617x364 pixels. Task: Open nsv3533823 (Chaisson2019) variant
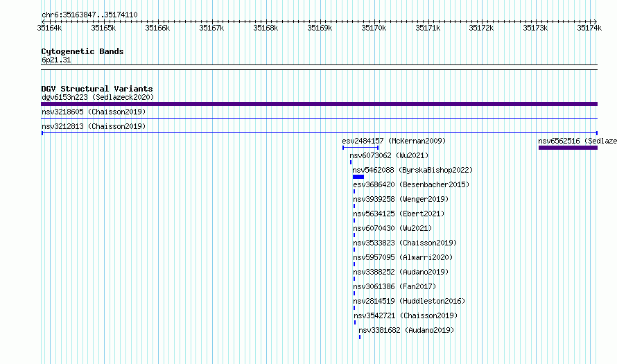click(x=405, y=243)
